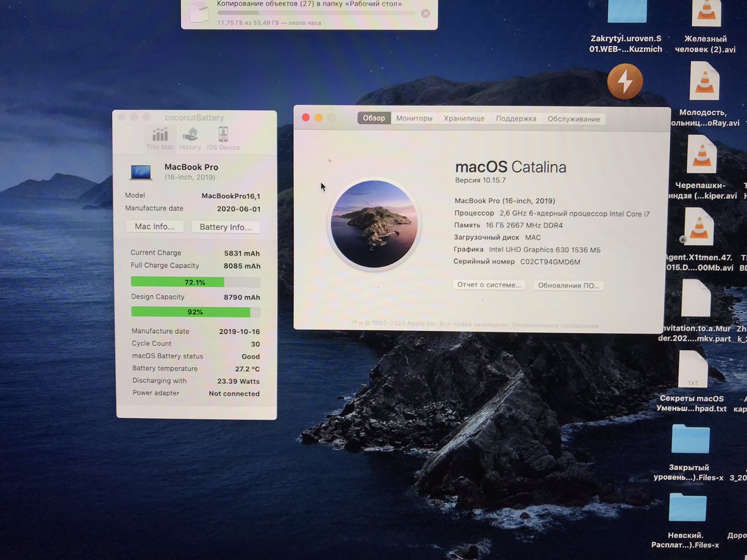Click Отчет о системе… button
The height and width of the screenshot is (560, 747).
click(x=489, y=285)
